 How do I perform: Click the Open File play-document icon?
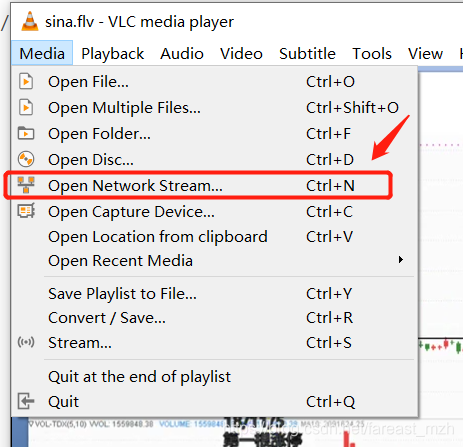(26, 82)
